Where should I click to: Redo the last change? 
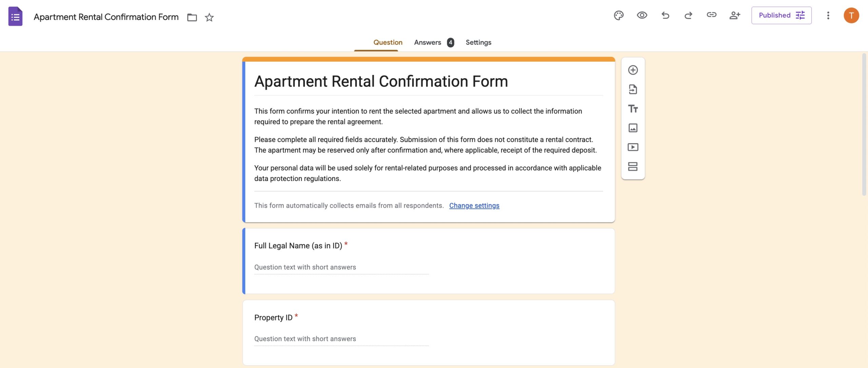(x=688, y=15)
